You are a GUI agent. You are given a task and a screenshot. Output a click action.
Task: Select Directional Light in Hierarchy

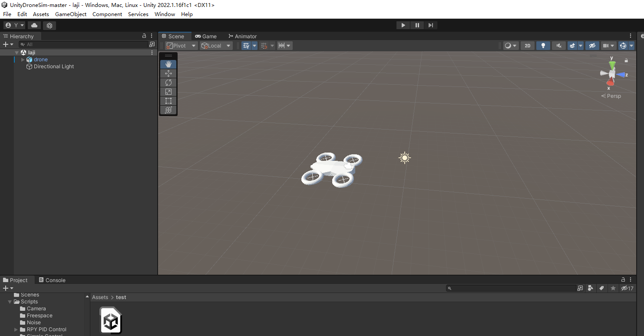(x=54, y=67)
